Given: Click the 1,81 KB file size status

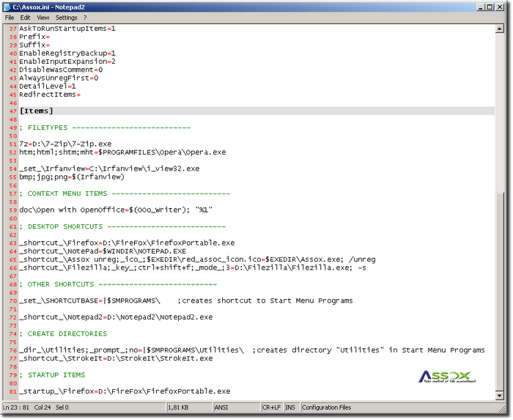Looking at the screenshot, I should pos(190,408).
